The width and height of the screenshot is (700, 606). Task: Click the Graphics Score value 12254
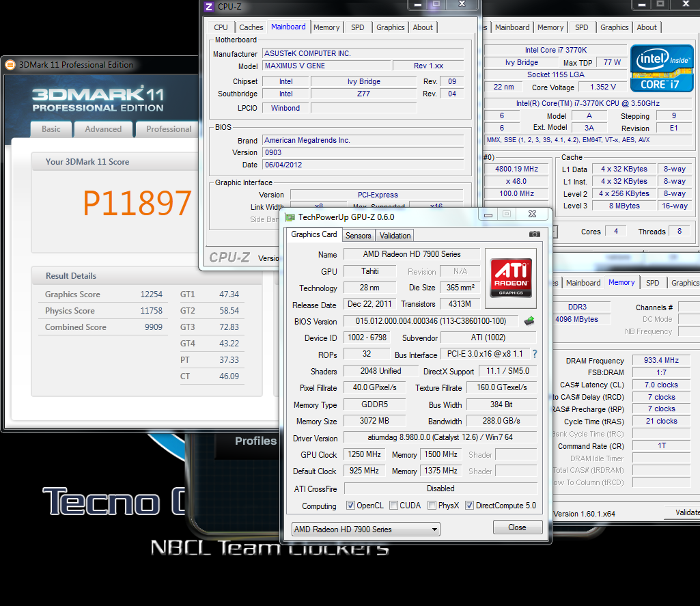pyautogui.click(x=152, y=294)
